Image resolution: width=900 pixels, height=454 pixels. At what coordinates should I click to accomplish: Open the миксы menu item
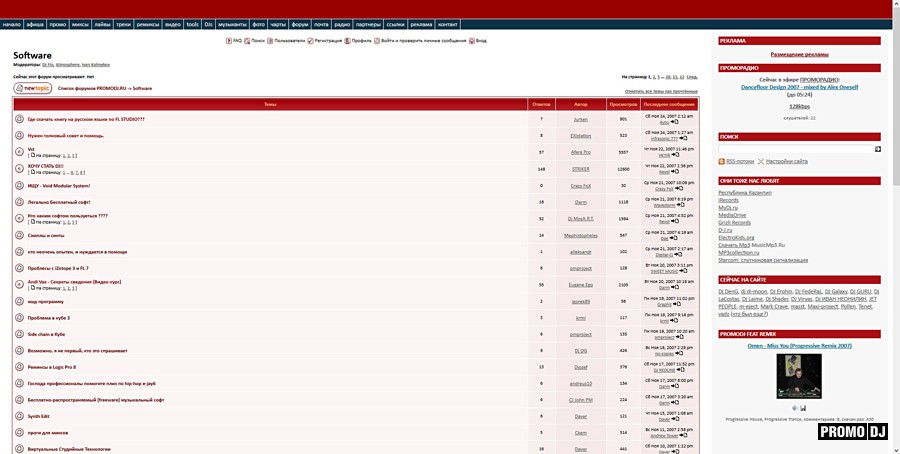pyautogui.click(x=80, y=24)
